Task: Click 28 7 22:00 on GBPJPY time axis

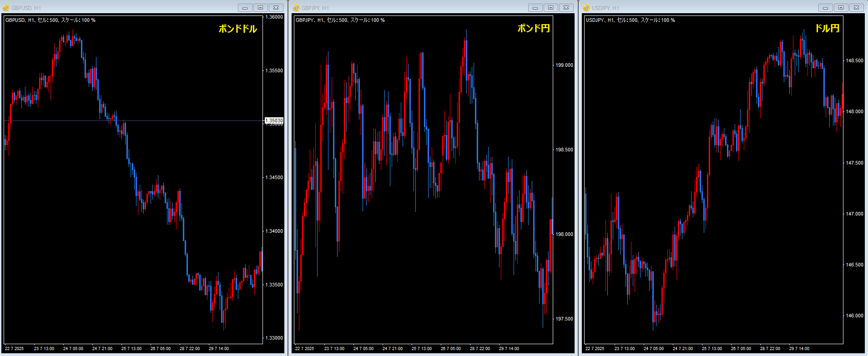Action: click(x=479, y=349)
